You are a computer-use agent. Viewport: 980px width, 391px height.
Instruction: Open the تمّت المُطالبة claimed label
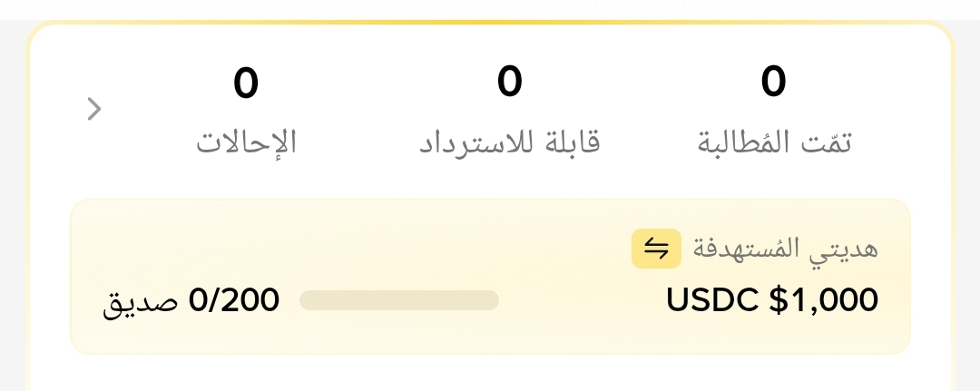click(x=774, y=142)
